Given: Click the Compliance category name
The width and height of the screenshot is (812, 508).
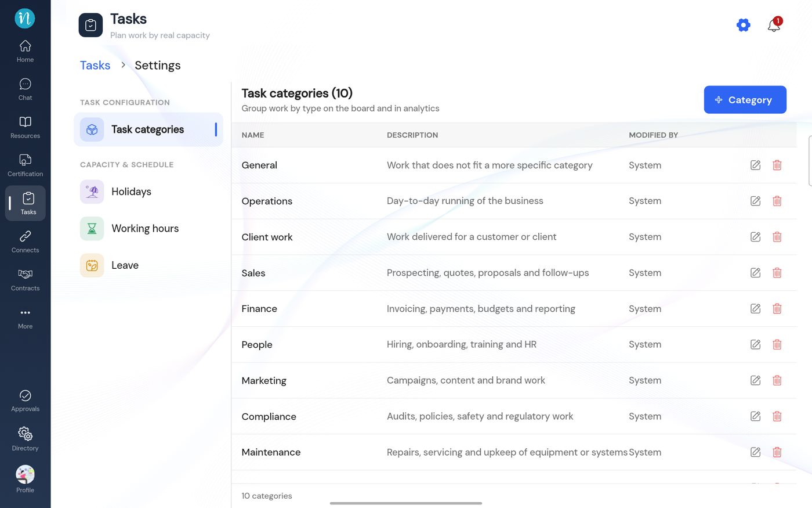Looking at the screenshot, I should pos(269,417).
